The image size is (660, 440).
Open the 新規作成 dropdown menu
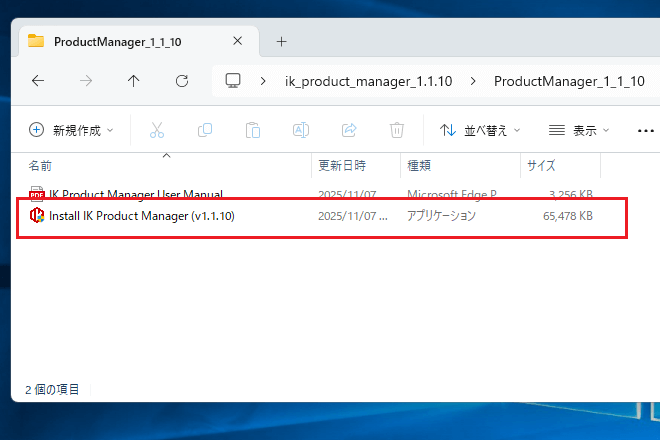coord(71,130)
